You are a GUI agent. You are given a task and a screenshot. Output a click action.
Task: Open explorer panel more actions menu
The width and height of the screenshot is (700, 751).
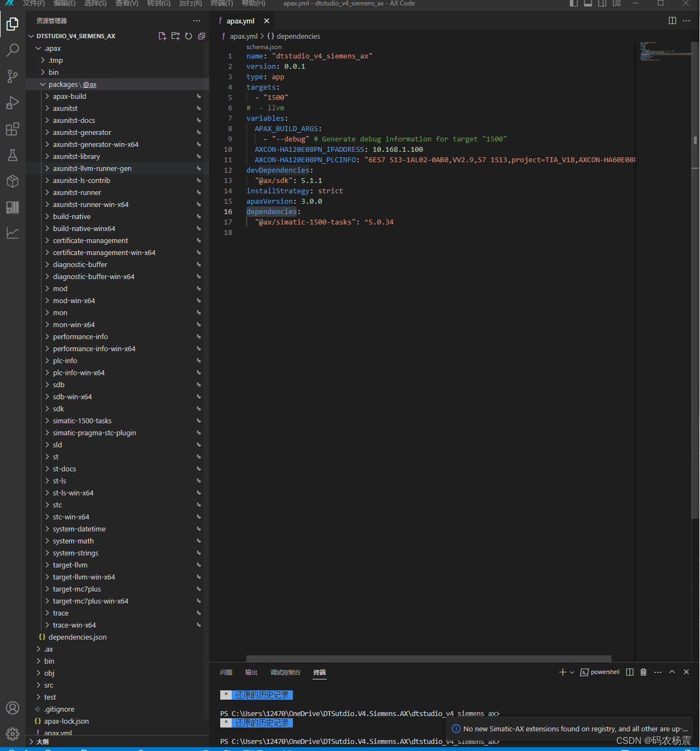[197, 21]
